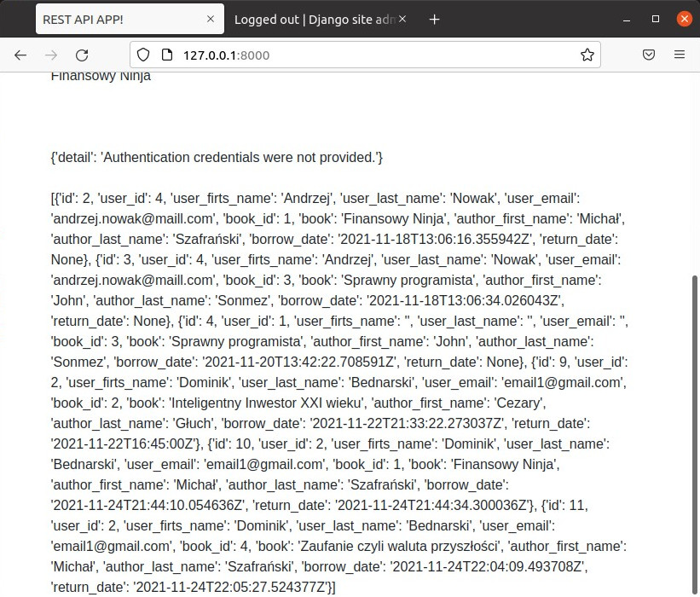Click the vertical page scrollbar thumb
The image size is (700, 597).
click(x=694, y=426)
